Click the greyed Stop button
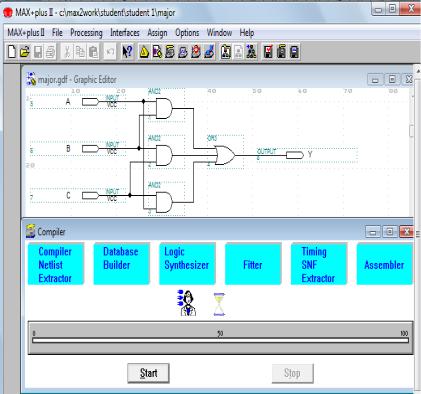The image size is (421, 394). click(292, 373)
